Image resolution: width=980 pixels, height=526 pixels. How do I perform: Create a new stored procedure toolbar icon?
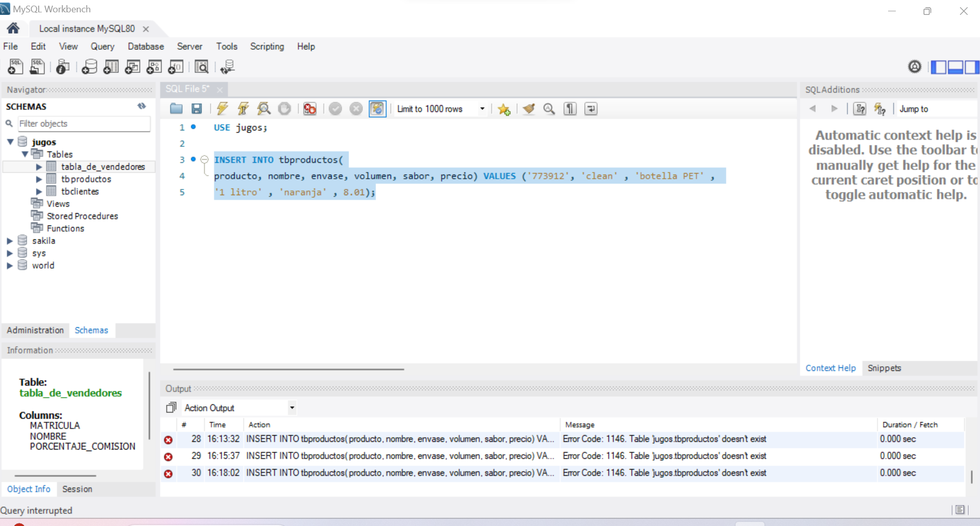pos(154,67)
